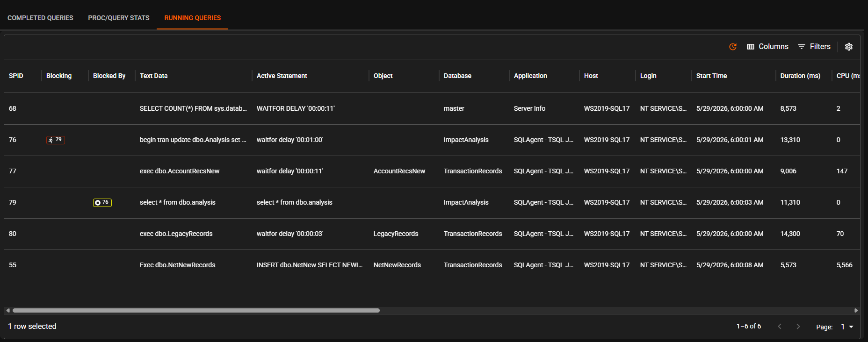Screen dimensions: 868x342
Task: Switch to Proc/Query Stats tab
Action: (x=119, y=18)
